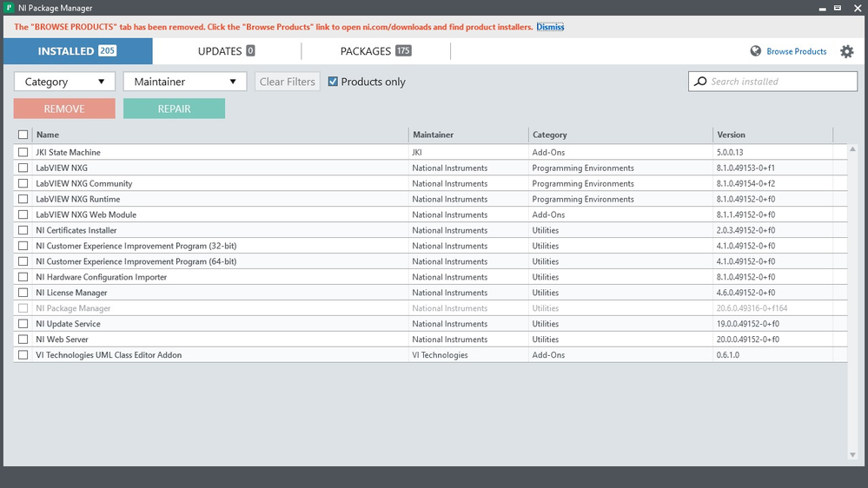The image size is (868, 488).
Task: Click the REPAIR button
Action: (x=174, y=109)
